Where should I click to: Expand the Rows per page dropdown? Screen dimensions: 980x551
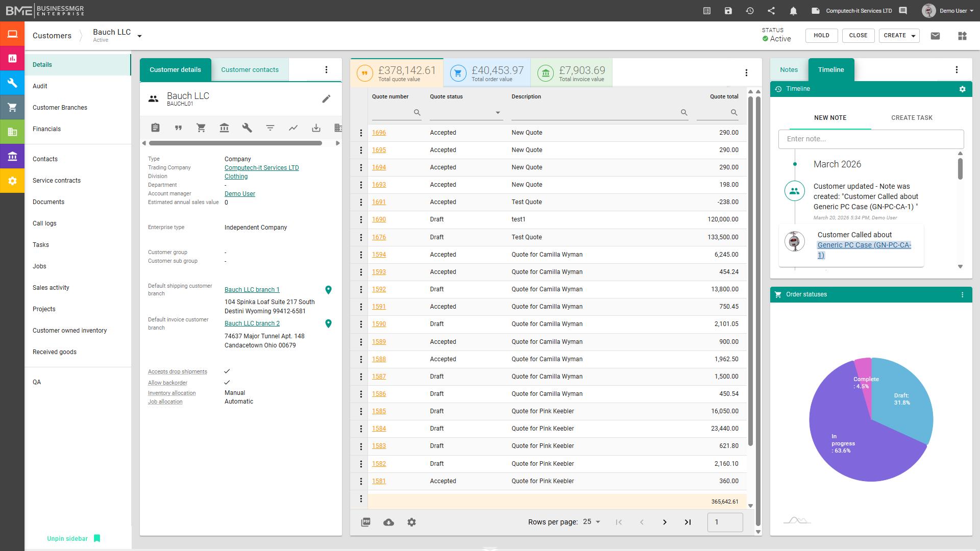coord(592,522)
